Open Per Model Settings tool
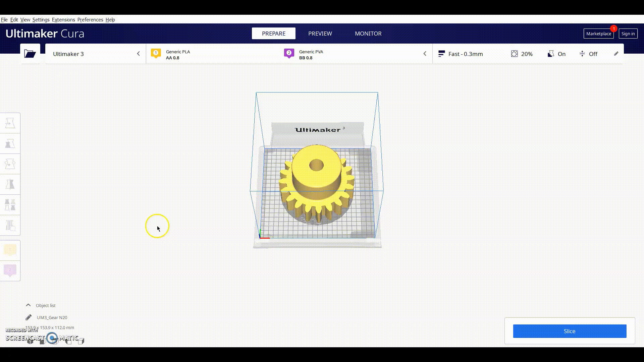The image size is (644, 362). (x=10, y=205)
